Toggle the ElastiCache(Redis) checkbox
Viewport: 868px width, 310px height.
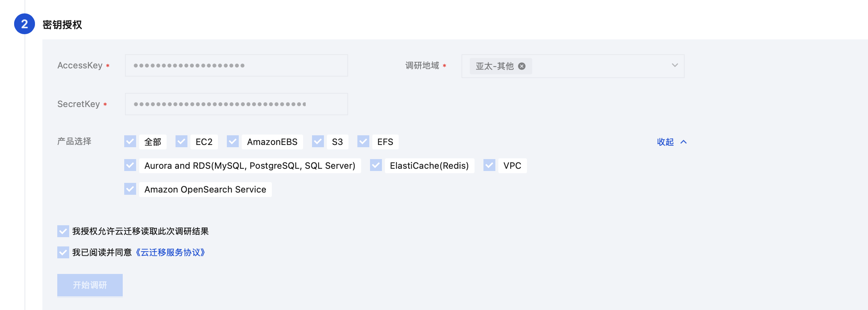[376, 165]
